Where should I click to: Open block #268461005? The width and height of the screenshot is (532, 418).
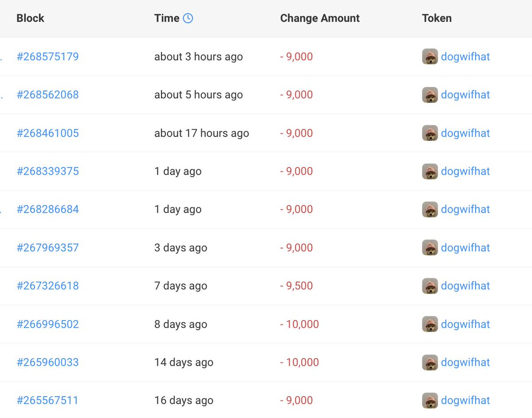click(48, 133)
